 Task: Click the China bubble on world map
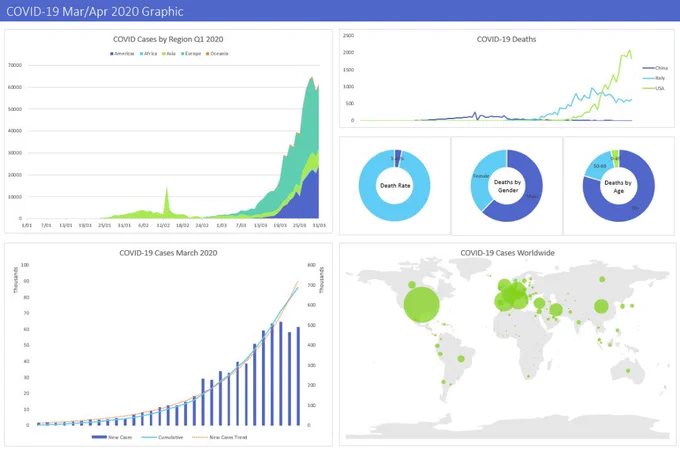click(601, 307)
